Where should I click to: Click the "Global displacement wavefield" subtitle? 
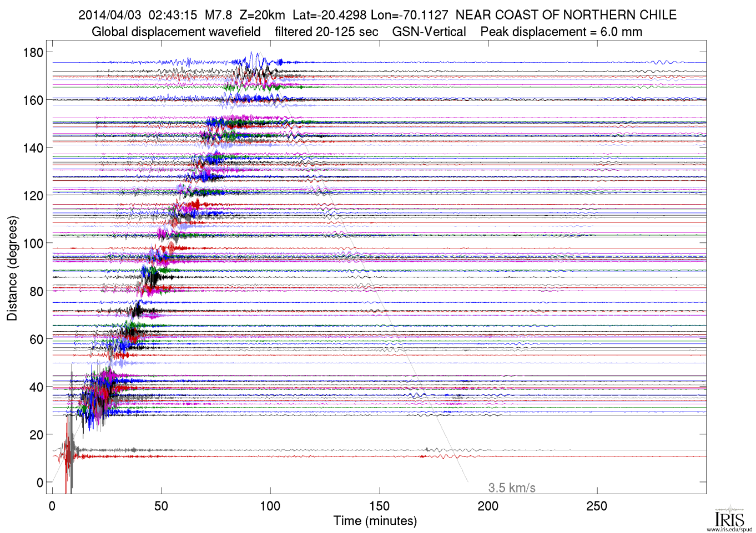(x=176, y=32)
